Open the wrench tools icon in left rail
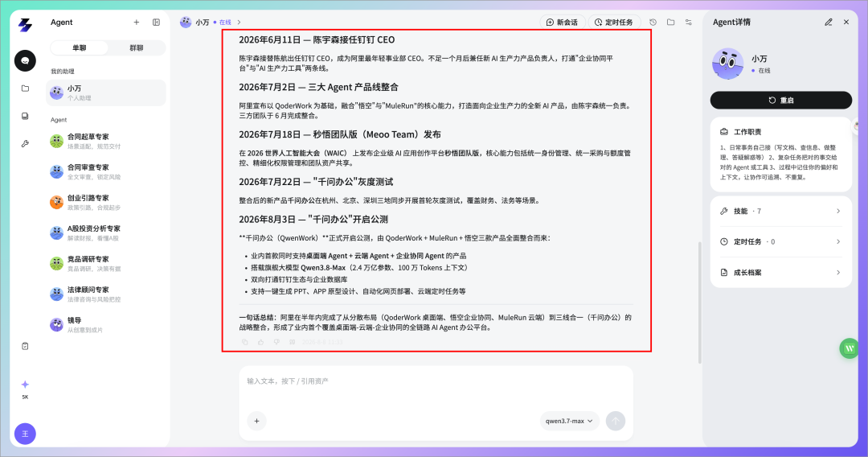 [x=25, y=144]
